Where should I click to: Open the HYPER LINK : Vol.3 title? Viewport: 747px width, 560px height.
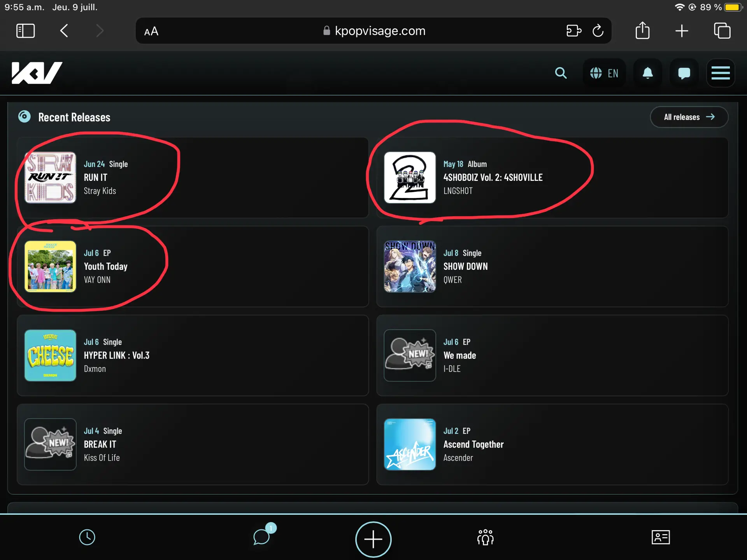tap(117, 355)
